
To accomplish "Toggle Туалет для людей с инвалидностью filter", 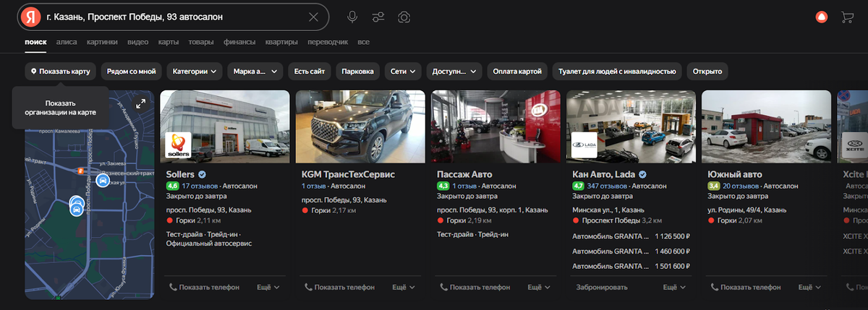I will point(617,72).
